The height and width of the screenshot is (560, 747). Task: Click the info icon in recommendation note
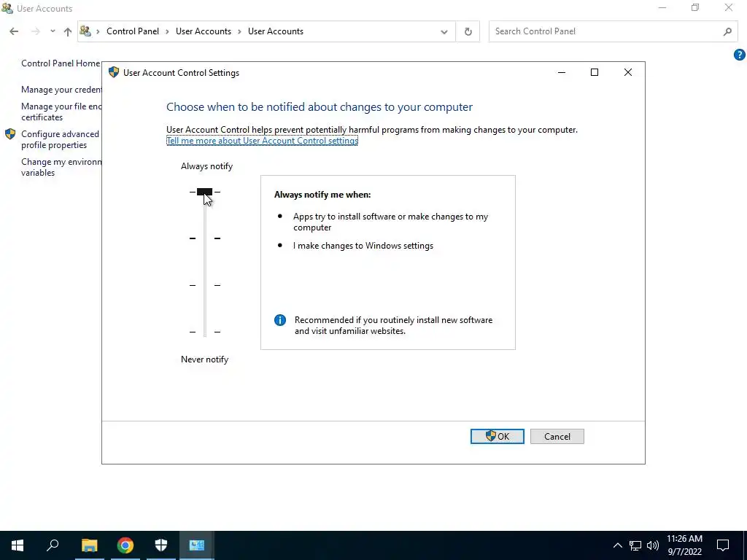click(x=280, y=320)
